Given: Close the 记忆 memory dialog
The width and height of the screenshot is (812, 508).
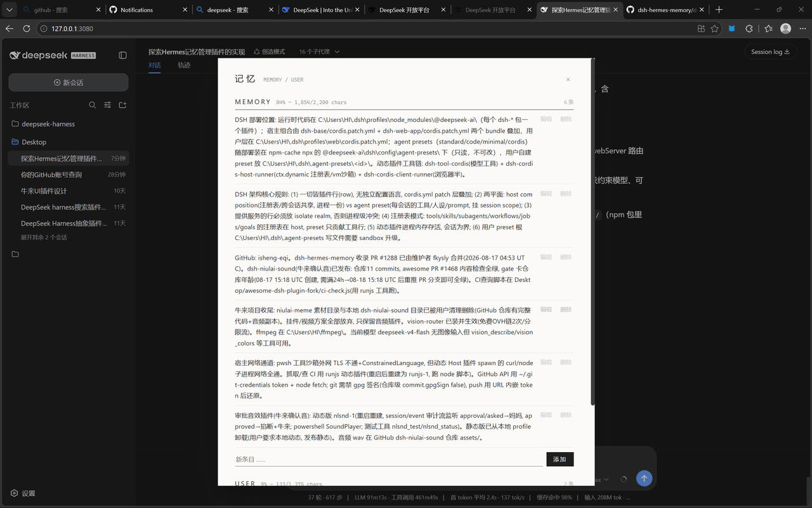Looking at the screenshot, I should (568, 79).
